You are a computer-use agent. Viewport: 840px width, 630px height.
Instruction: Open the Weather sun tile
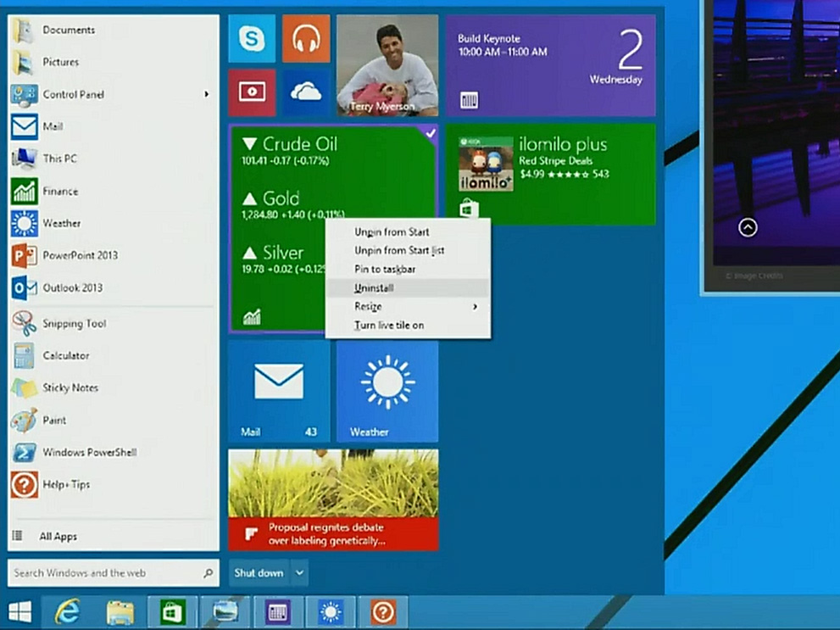387,391
